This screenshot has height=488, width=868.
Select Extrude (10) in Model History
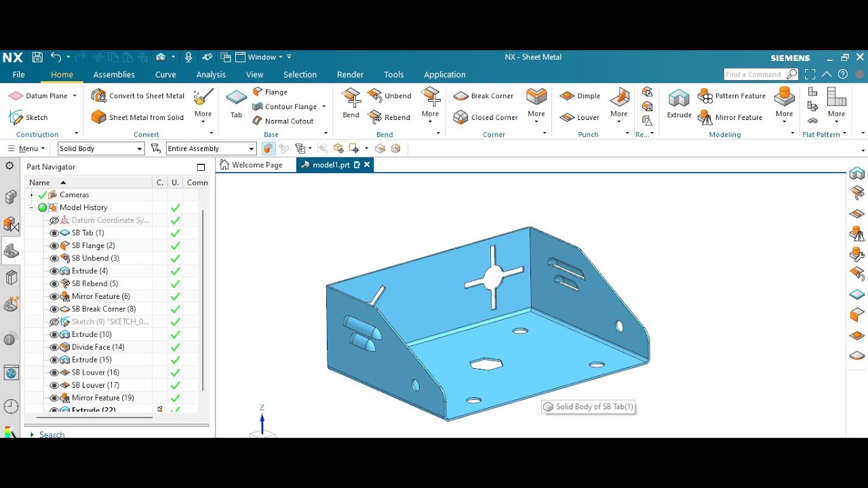pyautogui.click(x=92, y=334)
